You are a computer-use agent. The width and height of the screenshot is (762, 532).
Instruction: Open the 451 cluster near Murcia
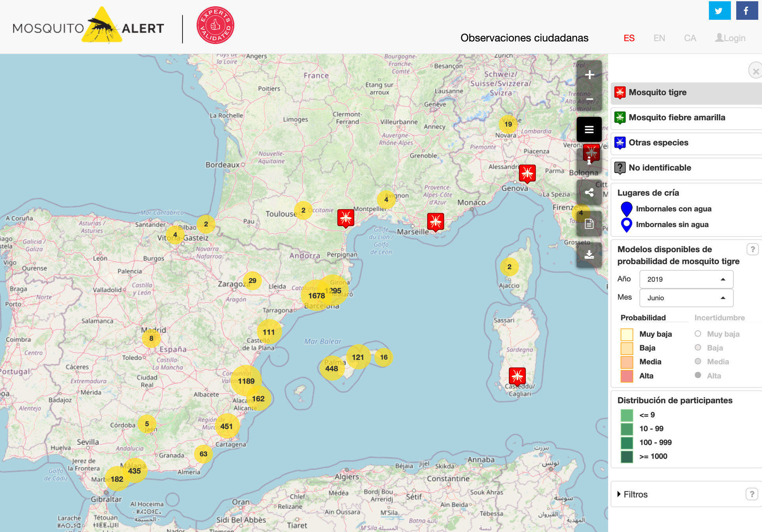pos(227,426)
